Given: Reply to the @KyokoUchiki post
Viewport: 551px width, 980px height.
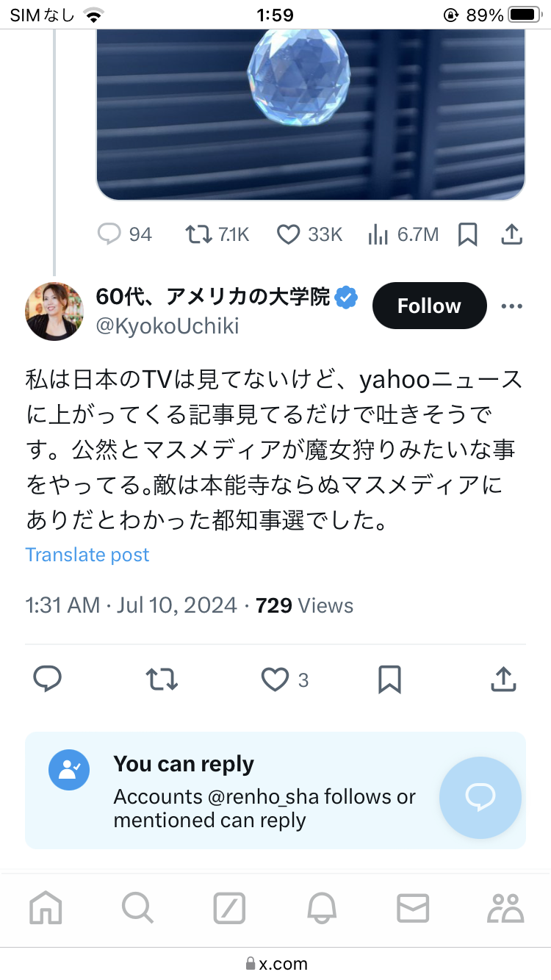Looking at the screenshot, I should coord(48,680).
